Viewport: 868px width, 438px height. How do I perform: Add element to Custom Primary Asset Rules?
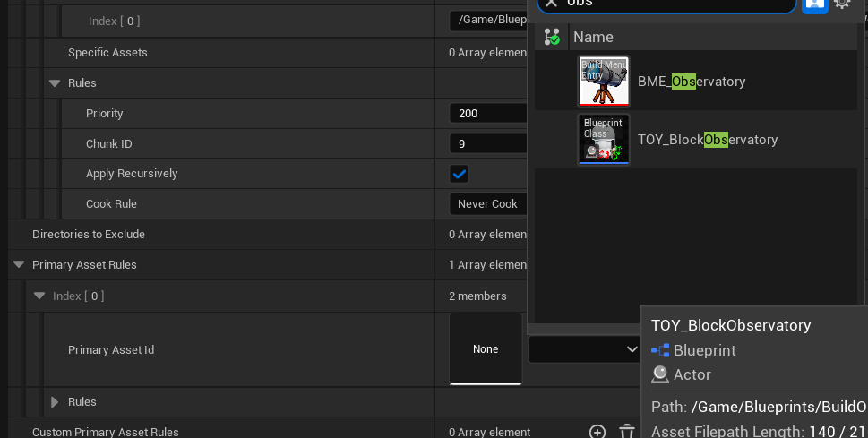tap(597, 432)
